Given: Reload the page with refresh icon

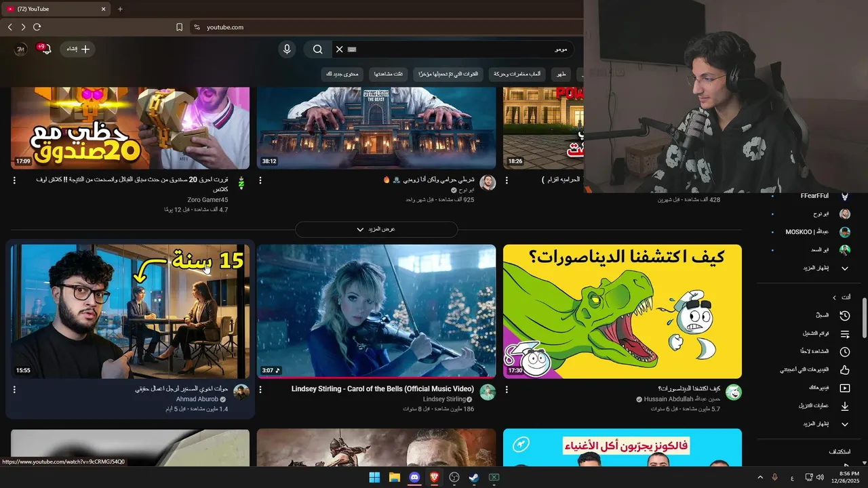Looking at the screenshot, I should click(37, 27).
